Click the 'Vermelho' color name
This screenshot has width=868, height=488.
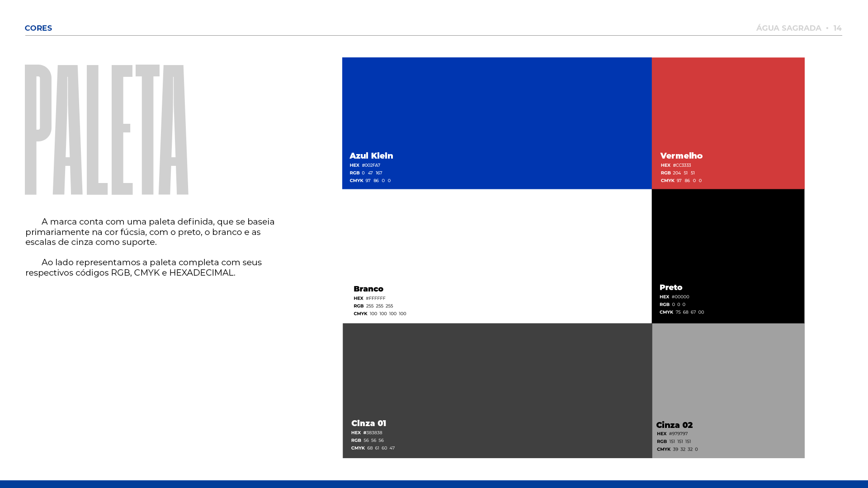pos(681,156)
